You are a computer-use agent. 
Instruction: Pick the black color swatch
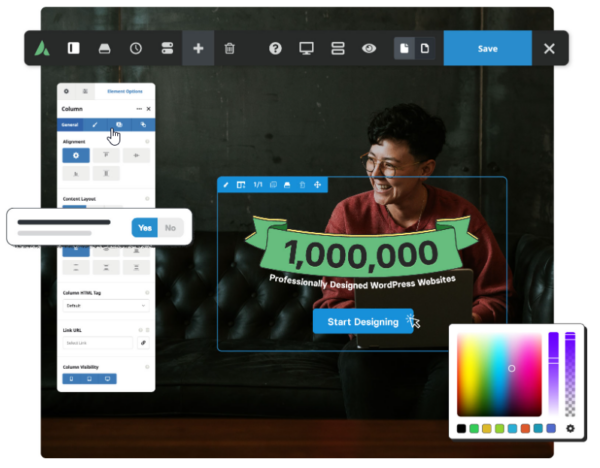(x=461, y=428)
